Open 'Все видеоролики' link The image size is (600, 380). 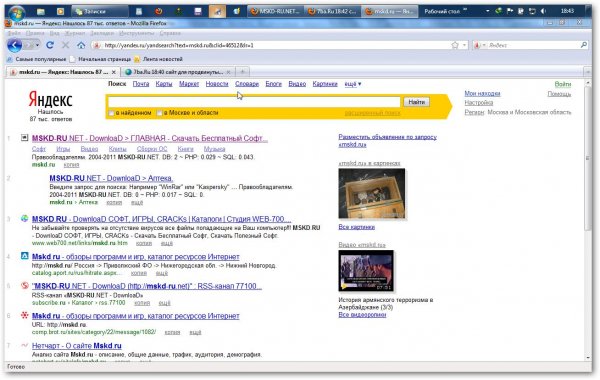click(x=362, y=315)
